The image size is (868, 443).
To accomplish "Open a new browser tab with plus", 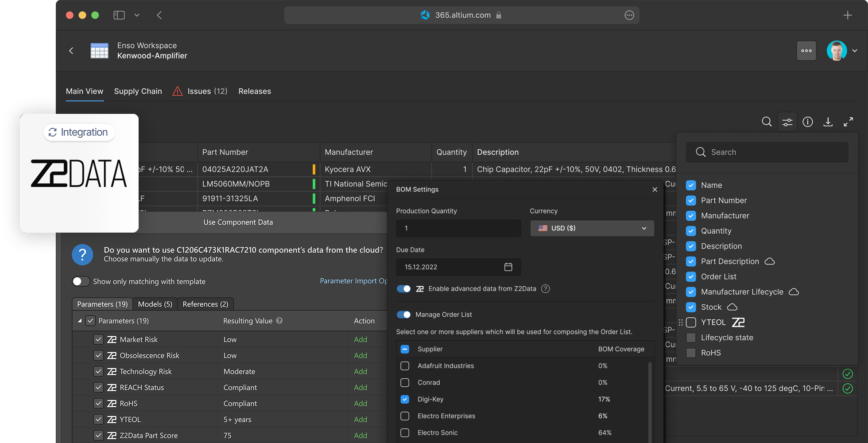I will 848,15.
